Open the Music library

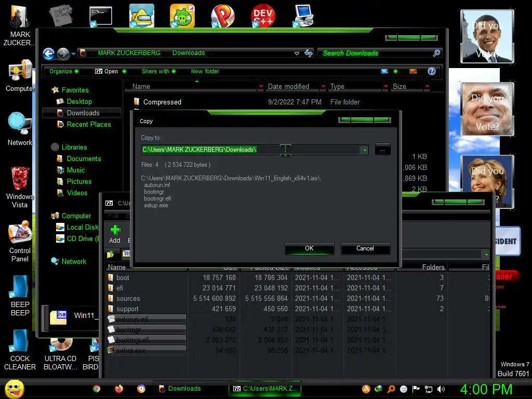coord(76,170)
